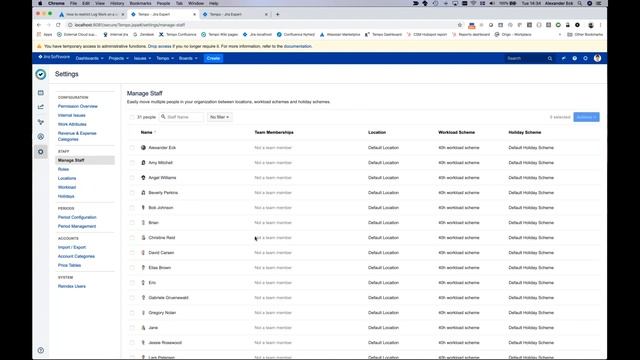
Task: Click Jira Software logo
Action: 54,57
